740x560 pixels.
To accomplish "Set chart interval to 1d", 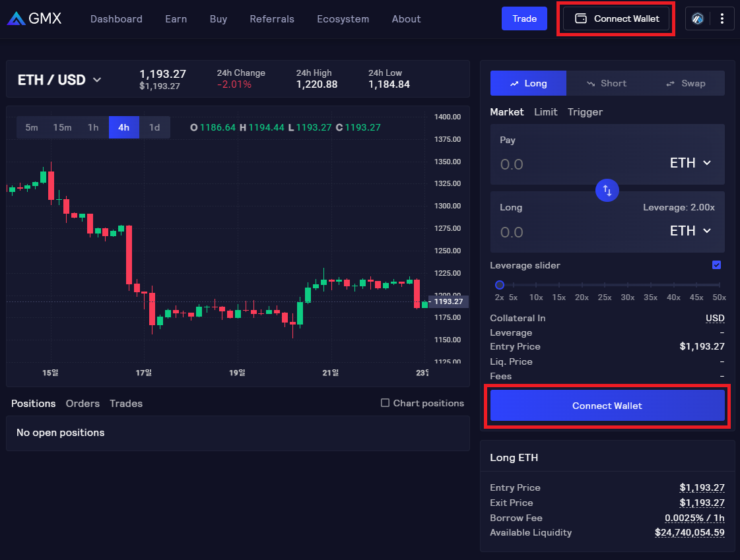I will pos(154,127).
